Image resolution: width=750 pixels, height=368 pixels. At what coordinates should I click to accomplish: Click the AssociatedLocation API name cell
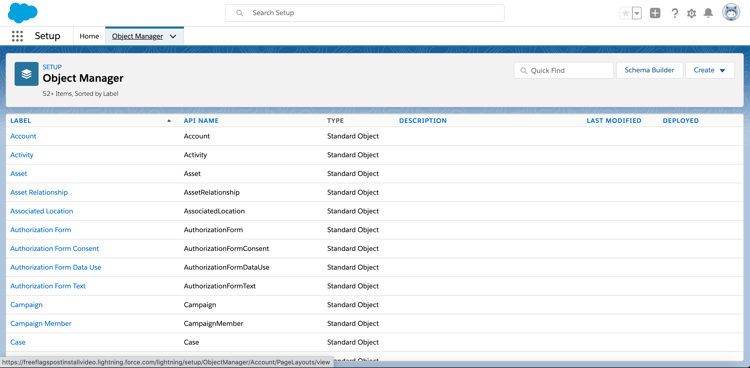click(214, 211)
